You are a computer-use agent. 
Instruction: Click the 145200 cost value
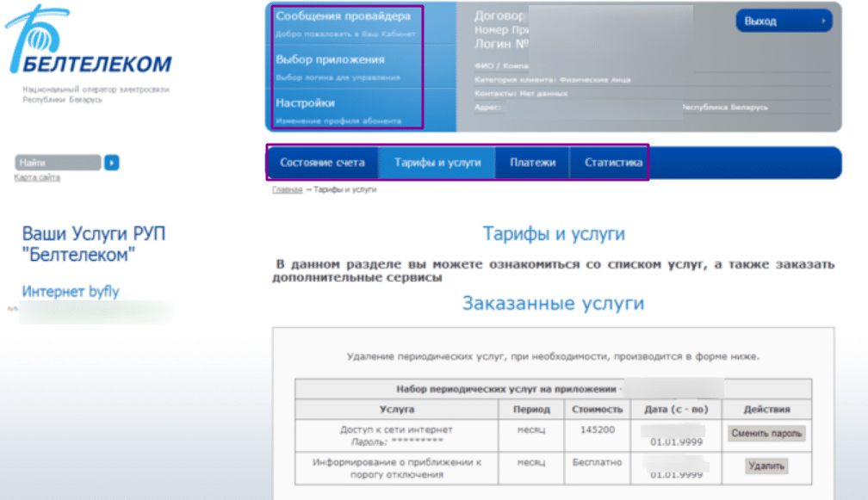pyautogui.click(x=598, y=429)
